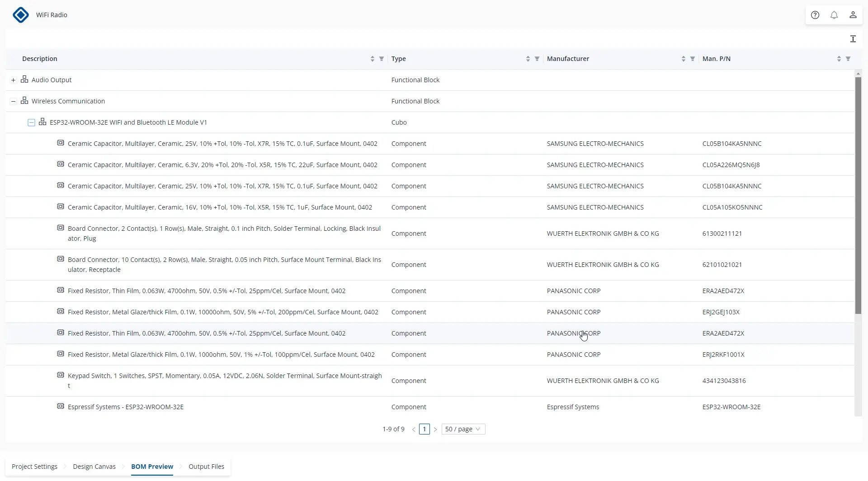Click the Wireless Communication block icon
The width and height of the screenshot is (868, 481).
[x=24, y=101]
